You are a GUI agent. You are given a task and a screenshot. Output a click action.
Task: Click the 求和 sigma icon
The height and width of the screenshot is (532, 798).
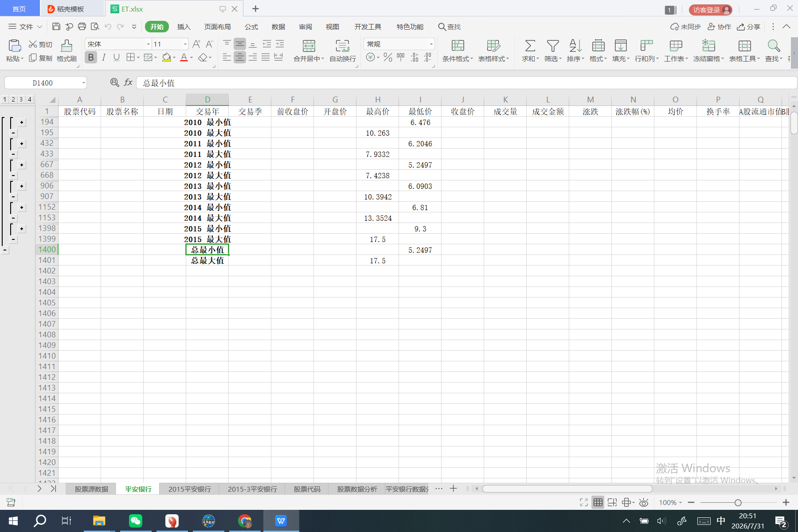530,46
